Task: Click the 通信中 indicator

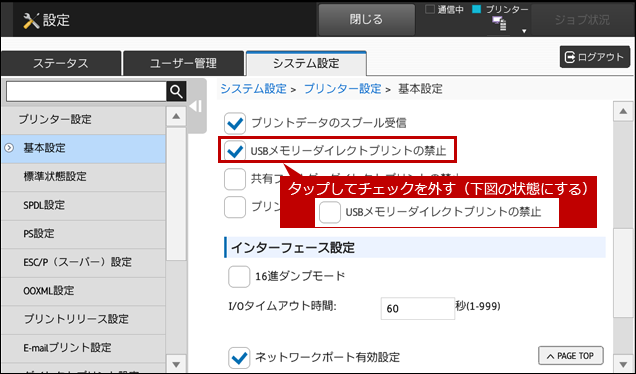Action: (445, 10)
